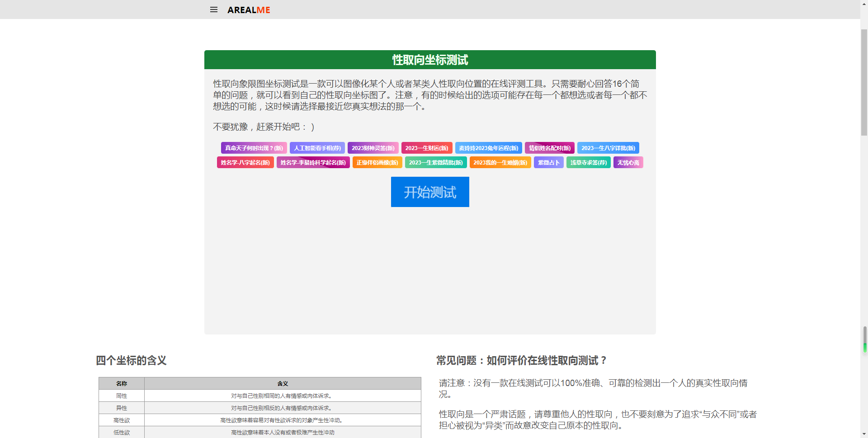Open the hamburger menu icon

coord(214,9)
